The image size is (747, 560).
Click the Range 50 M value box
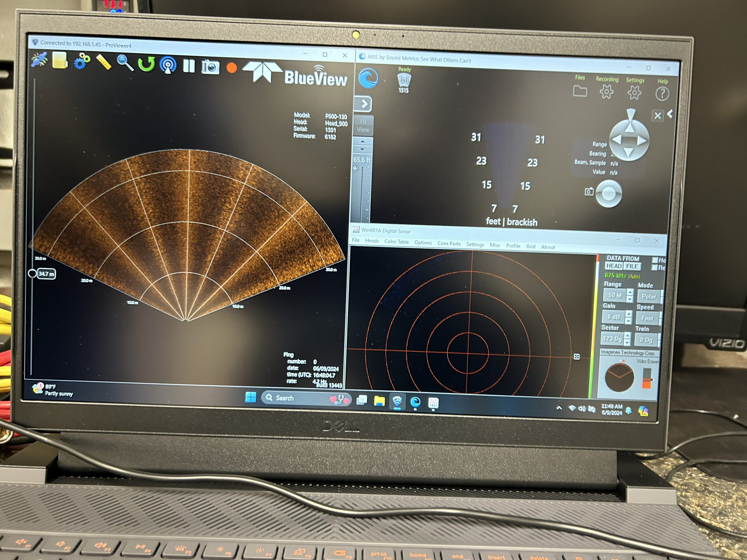click(x=615, y=295)
